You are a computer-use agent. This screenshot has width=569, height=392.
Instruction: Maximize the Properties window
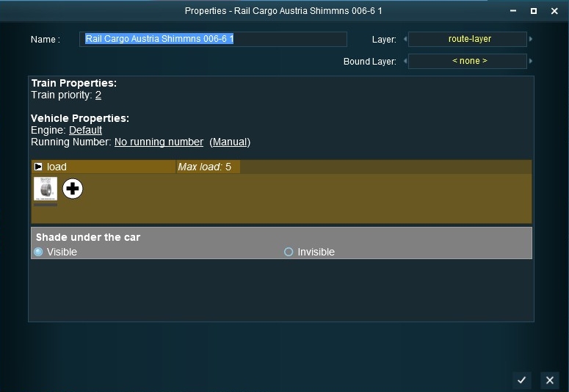tap(534, 11)
